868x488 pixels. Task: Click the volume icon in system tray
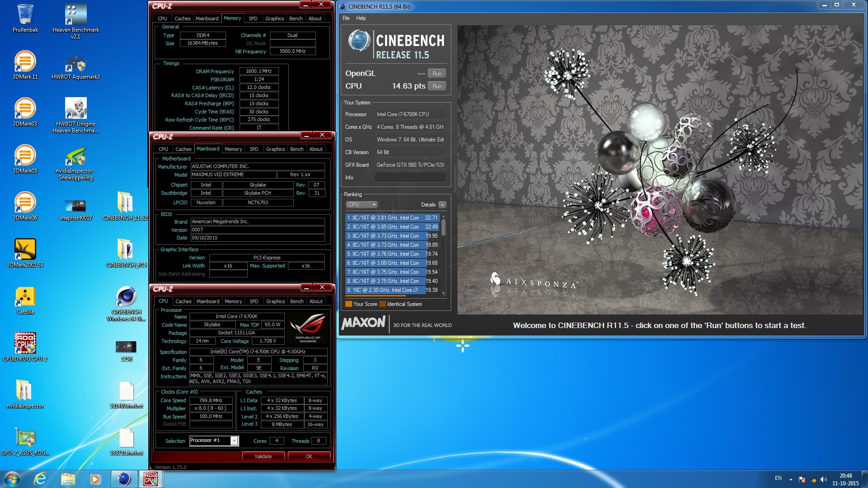click(823, 479)
